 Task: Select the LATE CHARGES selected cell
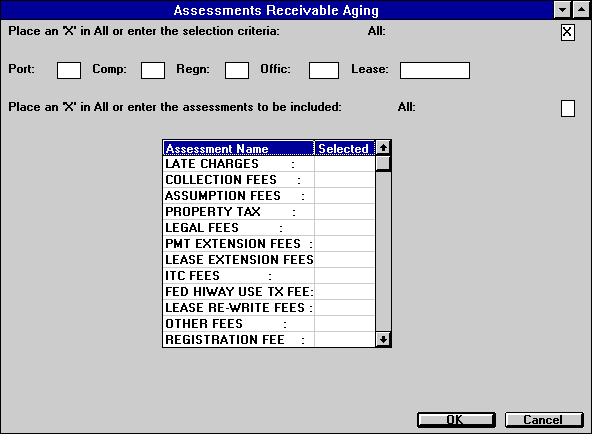pyautogui.click(x=345, y=164)
